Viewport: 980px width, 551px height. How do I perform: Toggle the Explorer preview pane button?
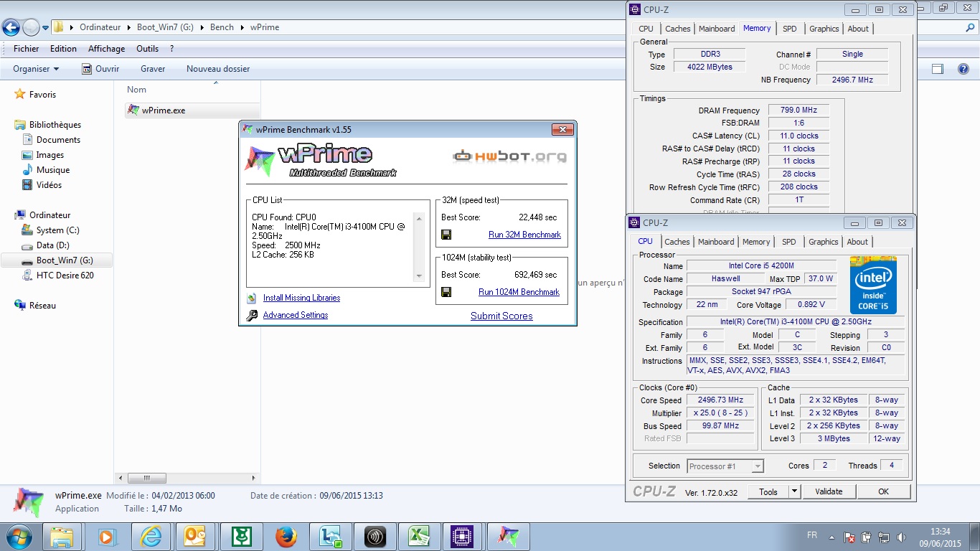pos(937,69)
